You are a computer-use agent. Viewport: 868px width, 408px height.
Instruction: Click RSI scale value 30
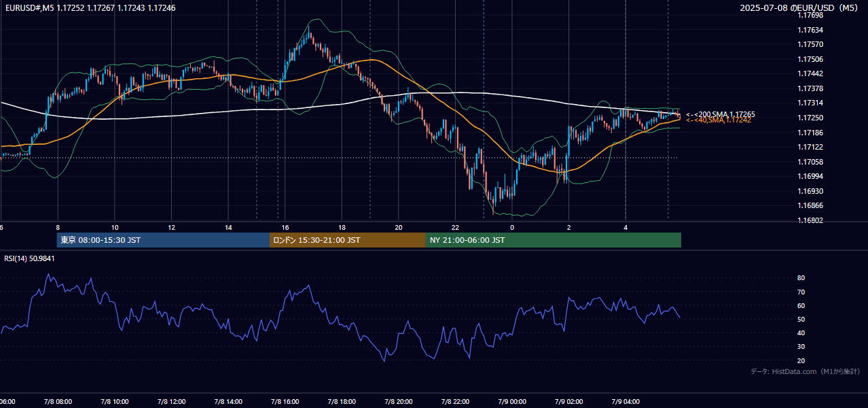pyautogui.click(x=801, y=347)
